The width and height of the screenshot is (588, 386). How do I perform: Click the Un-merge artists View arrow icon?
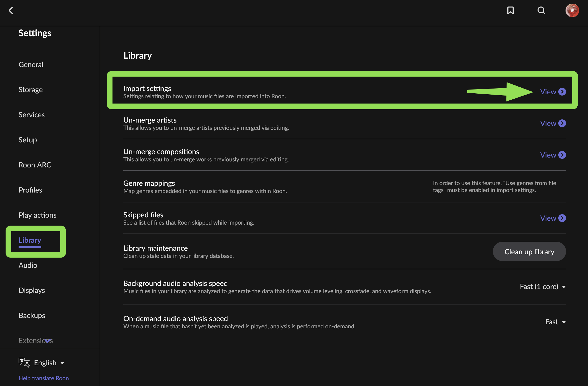pyautogui.click(x=562, y=123)
